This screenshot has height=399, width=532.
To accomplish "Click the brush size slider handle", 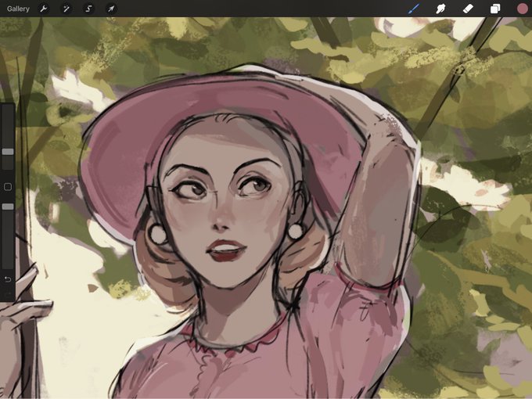I will point(8,152).
